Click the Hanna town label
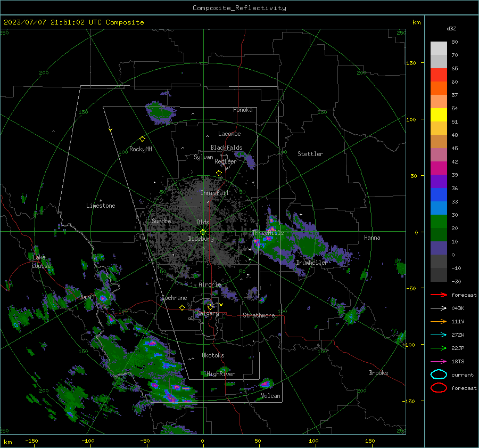The height and width of the screenshot is (448, 479). point(372,238)
